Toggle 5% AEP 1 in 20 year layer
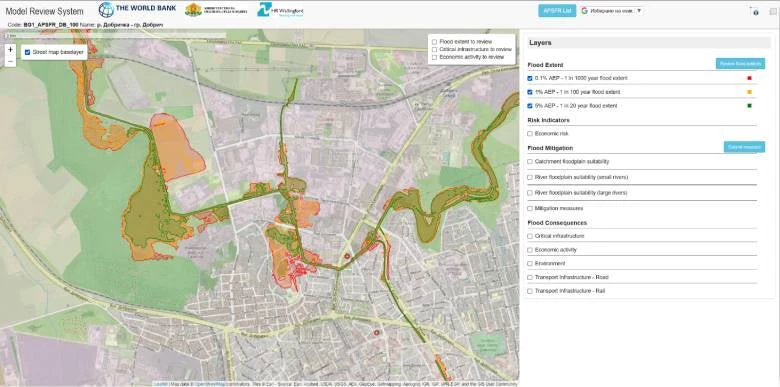Viewport: 780px width, 387px height. click(x=530, y=106)
